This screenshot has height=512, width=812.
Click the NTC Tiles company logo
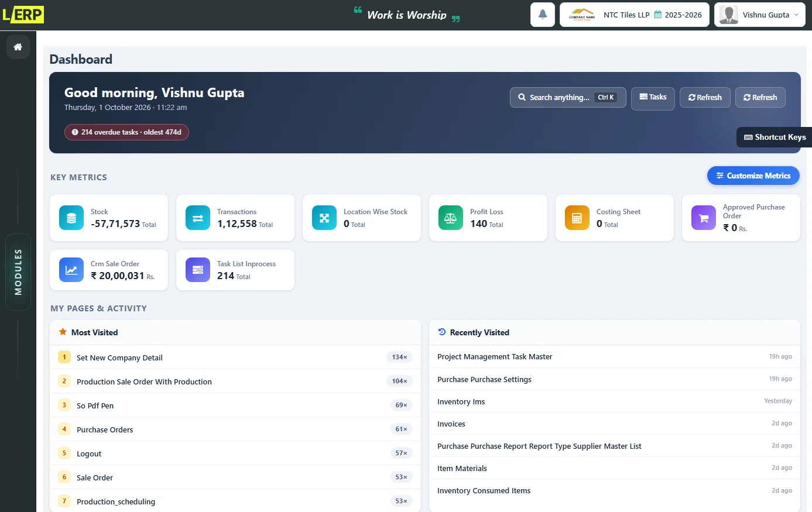click(x=582, y=15)
